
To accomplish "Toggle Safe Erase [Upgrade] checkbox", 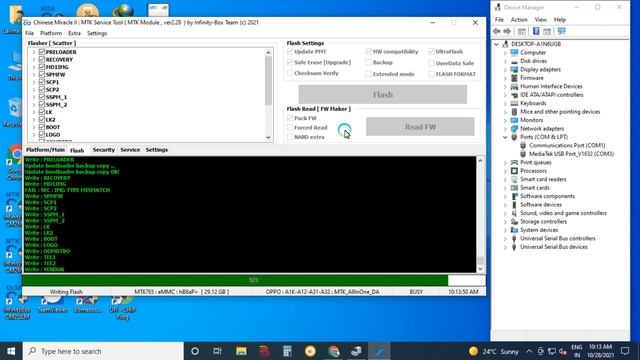I will pyautogui.click(x=290, y=62).
